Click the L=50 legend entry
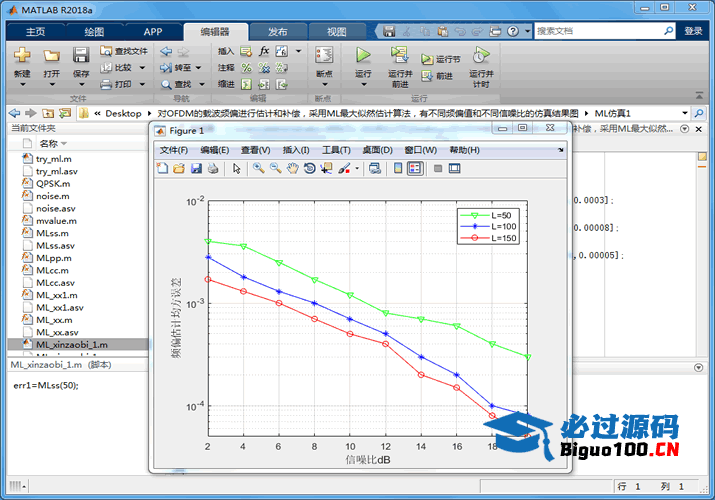Viewport: 715px width, 500px height. [x=486, y=215]
